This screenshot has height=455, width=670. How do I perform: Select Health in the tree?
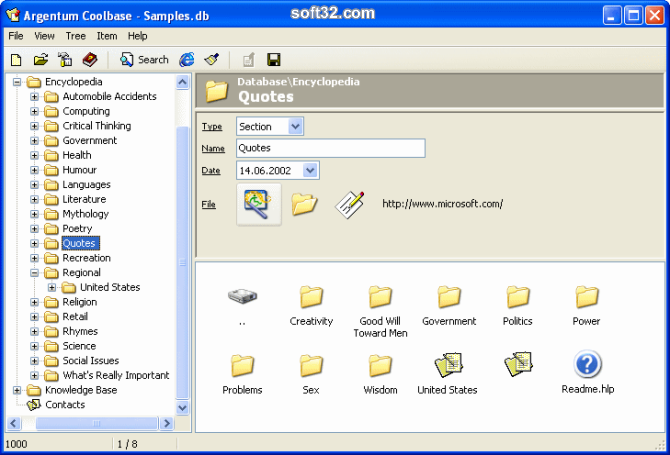point(77,155)
